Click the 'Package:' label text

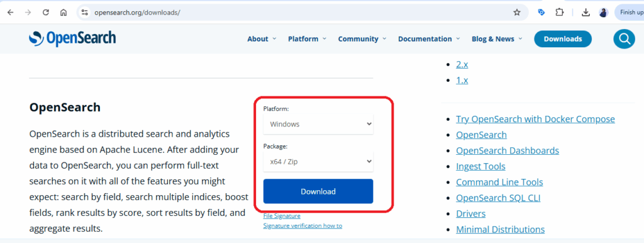pyautogui.click(x=275, y=147)
